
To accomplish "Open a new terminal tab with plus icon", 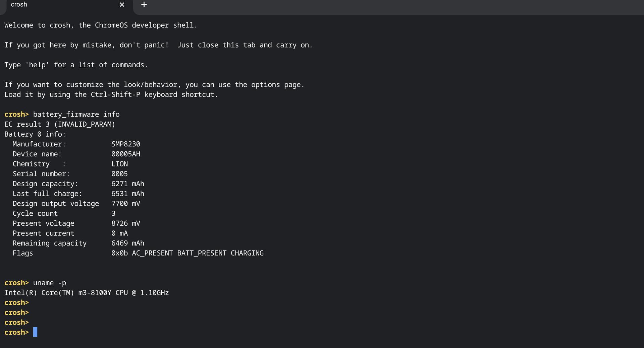I will coord(144,5).
